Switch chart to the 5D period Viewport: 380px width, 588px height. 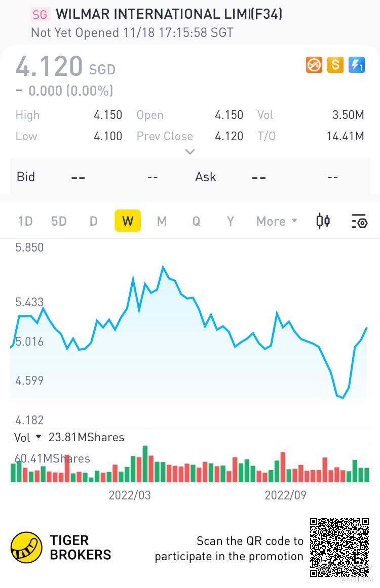[59, 221]
